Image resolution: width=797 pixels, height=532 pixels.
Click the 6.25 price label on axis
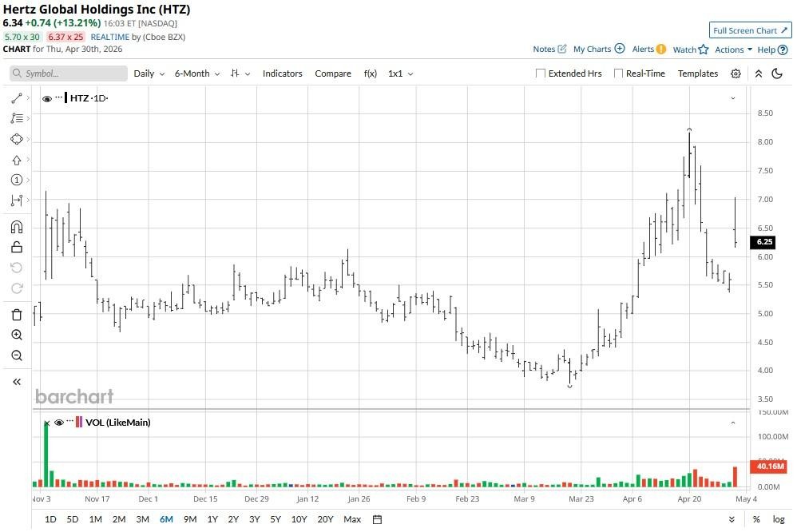(x=763, y=242)
